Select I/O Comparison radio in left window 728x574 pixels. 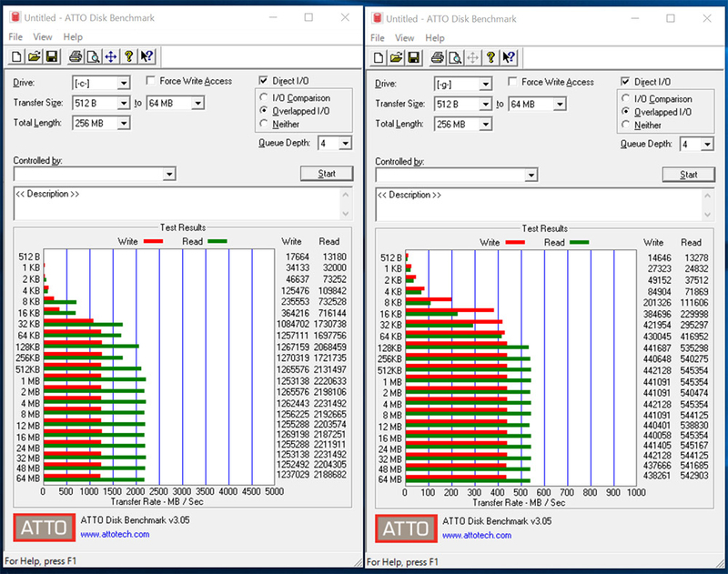pyautogui.click(x=264, y=97)
